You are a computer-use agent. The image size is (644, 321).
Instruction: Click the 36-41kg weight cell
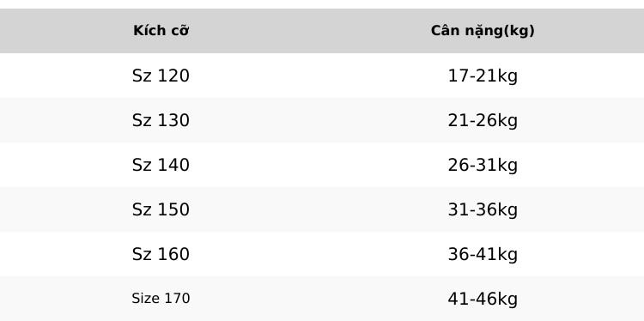point(483,255)
